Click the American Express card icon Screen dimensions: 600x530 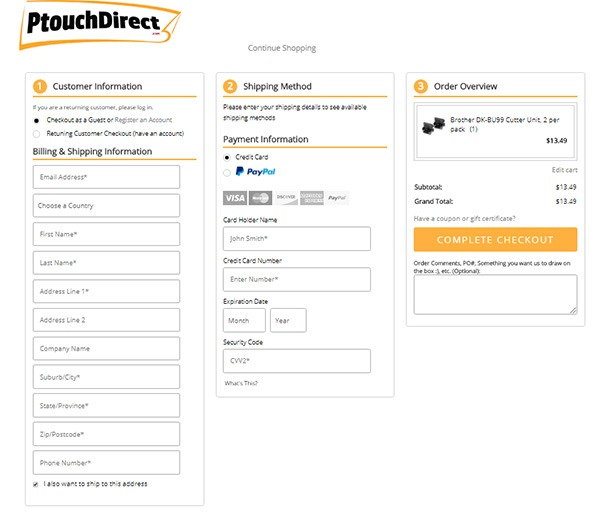click(312, 198)
